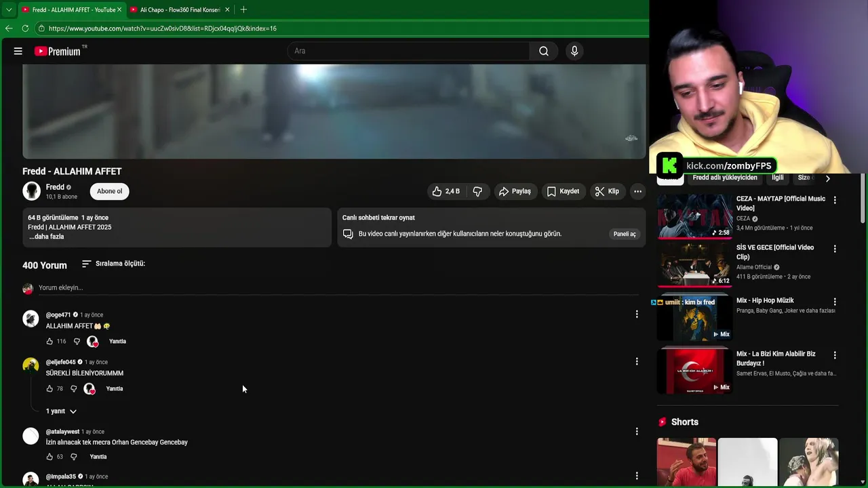The height and width of the screenshot is (488, 868).
Task: Go back using the browser arrow
Action: coord(9,28)
